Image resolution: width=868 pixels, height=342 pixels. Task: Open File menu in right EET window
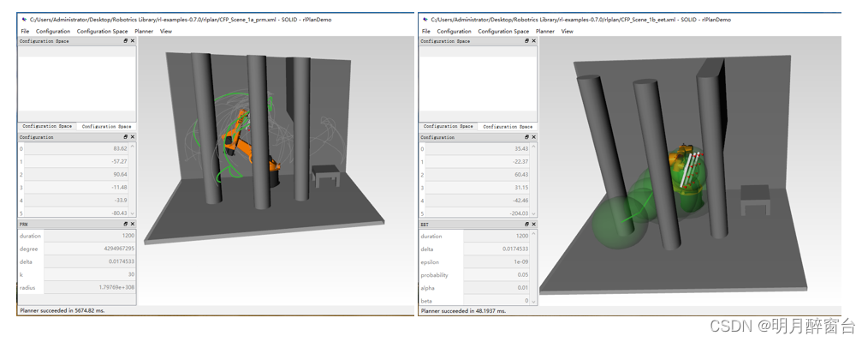425,31
